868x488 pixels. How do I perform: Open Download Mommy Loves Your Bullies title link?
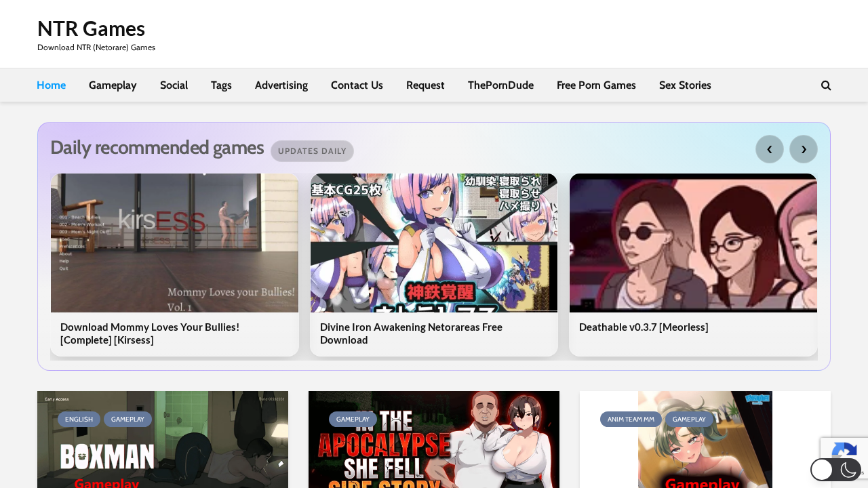point(150,333)
